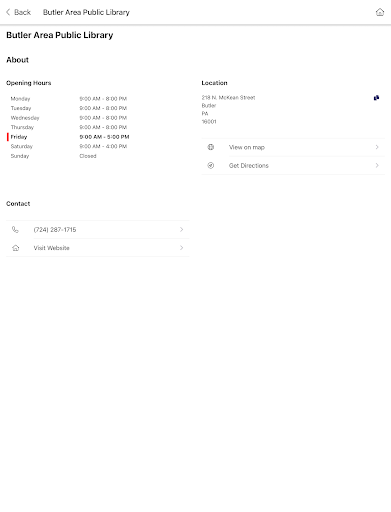Click the 218 N. McKean Street address
The width and height of the screenshot is (391, 512).
coord(228,97)
